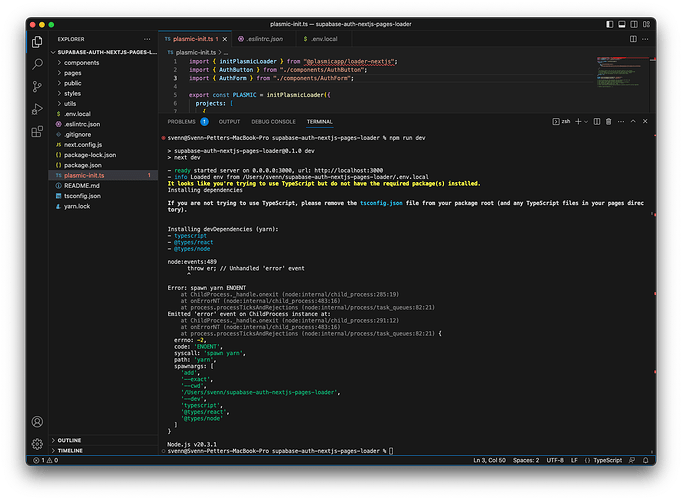Open the Accounts menu icon
Image resolution: width=682 pixels, height=500 pixels.
(37, 421)
